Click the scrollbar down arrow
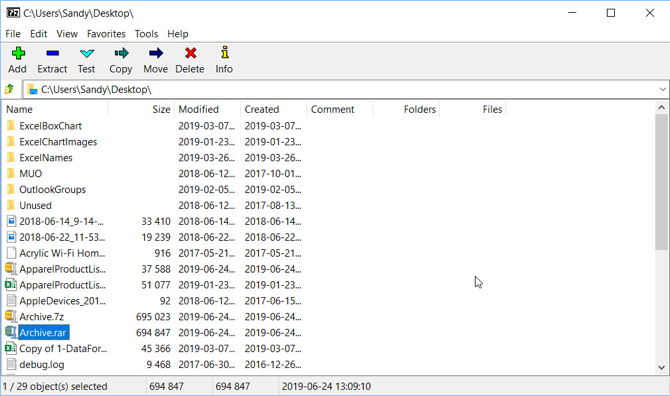The width and height of the screenshot is (670, 396). [661, 367]
